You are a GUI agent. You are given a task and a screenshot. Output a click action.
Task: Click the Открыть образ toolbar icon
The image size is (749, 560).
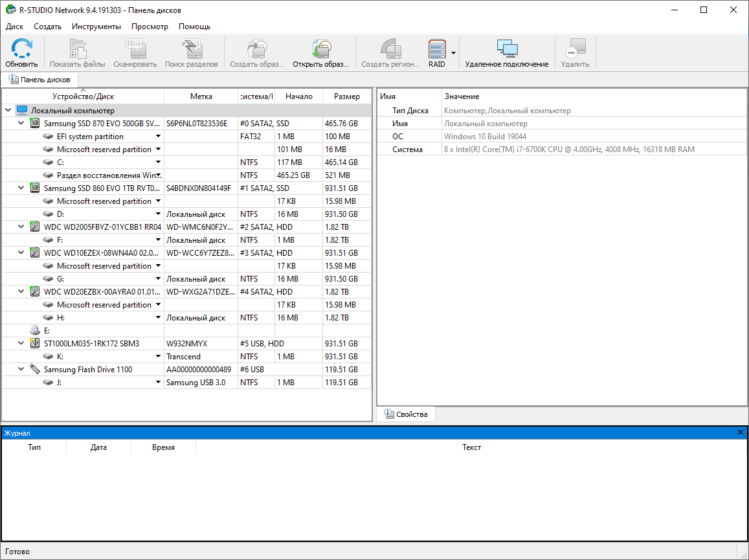[x=321, y=49]
